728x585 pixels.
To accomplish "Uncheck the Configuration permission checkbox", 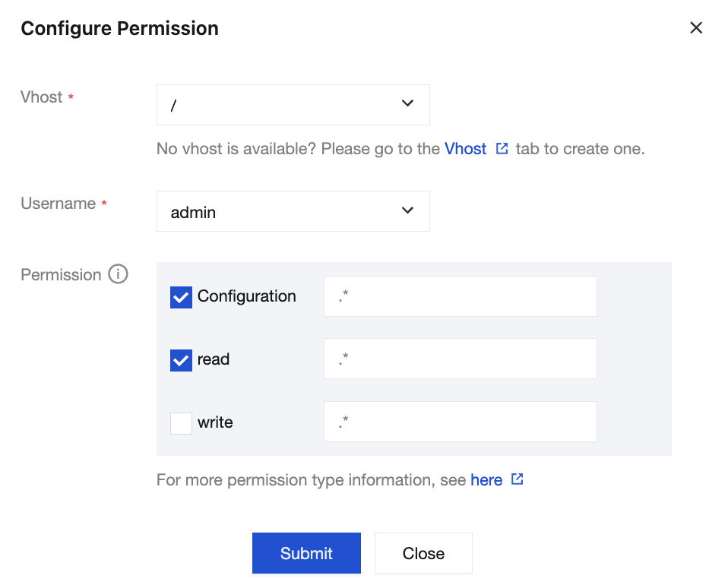I will [181, 297].
